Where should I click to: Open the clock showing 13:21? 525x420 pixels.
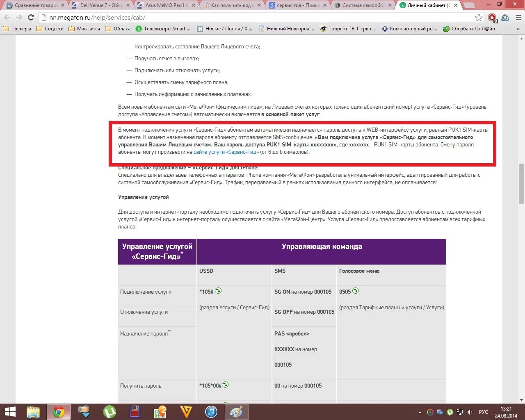tap(506, 412)
